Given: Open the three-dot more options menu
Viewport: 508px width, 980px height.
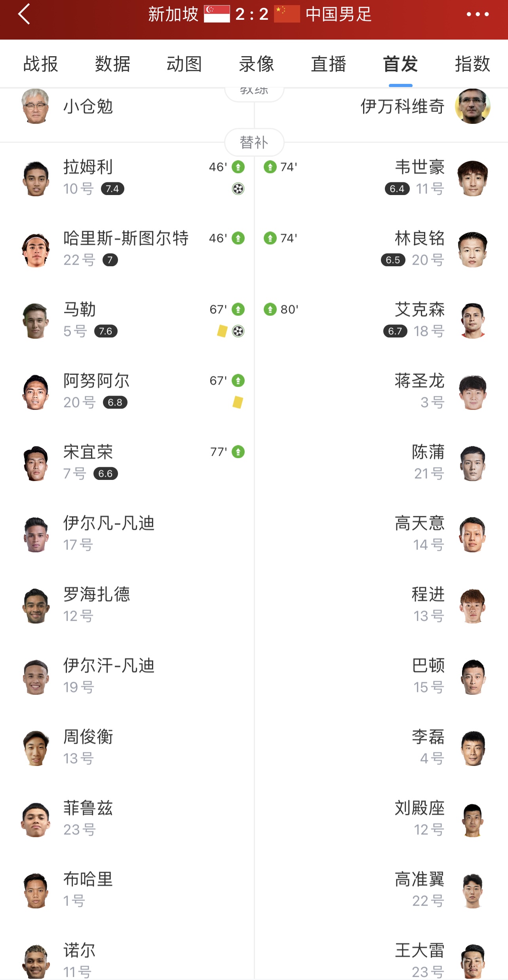Looking at the screenshot, I should coord(478,15).
